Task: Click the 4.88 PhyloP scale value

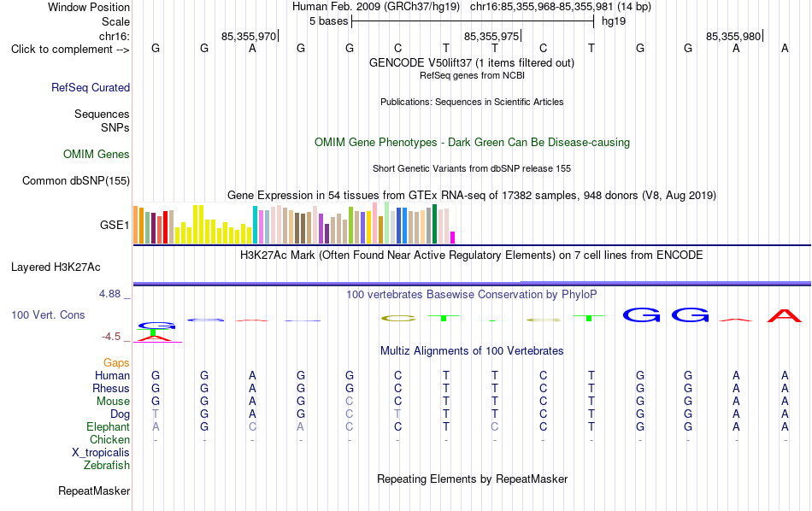Action: [x=109, y=294]
